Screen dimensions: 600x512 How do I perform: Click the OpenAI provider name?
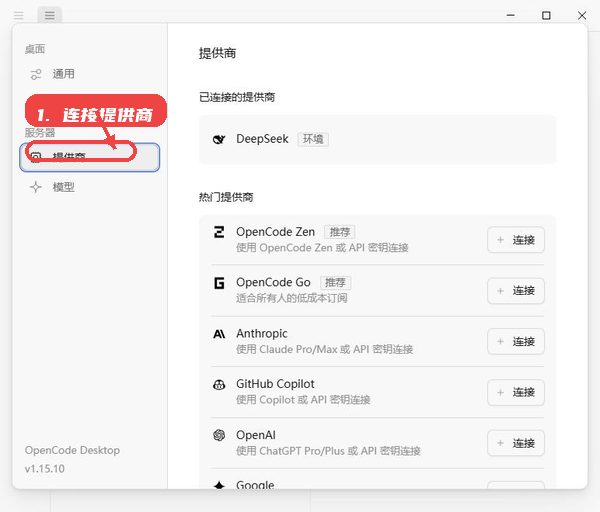(x=256, y=435)
